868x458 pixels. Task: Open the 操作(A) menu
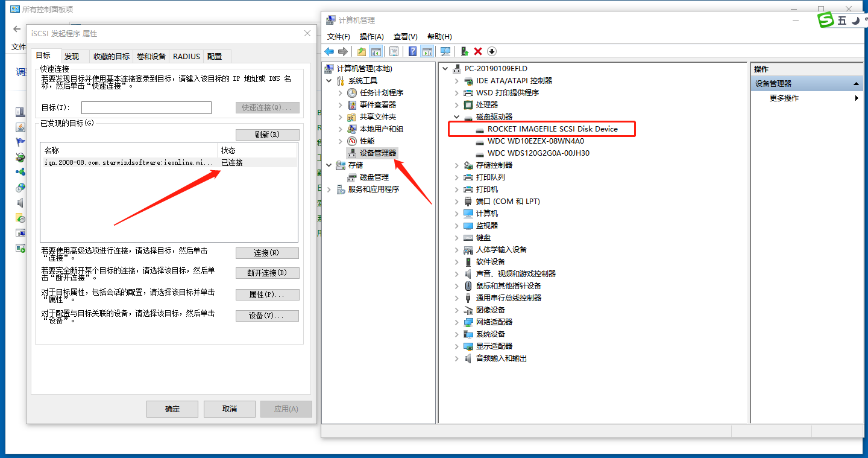[x=372, y=37]
